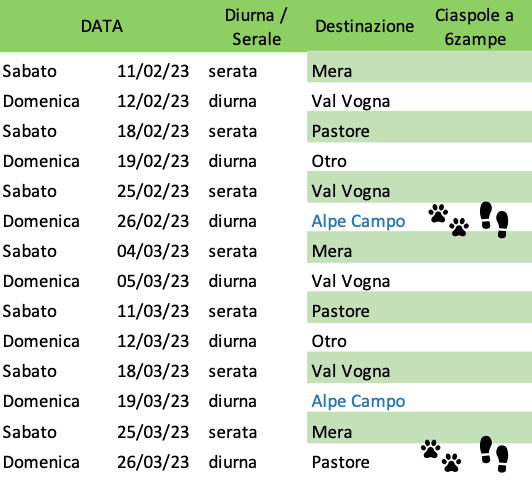
Task: Click the footprints icon in the 26/02/23 row
Action: [x=494, y=220]
